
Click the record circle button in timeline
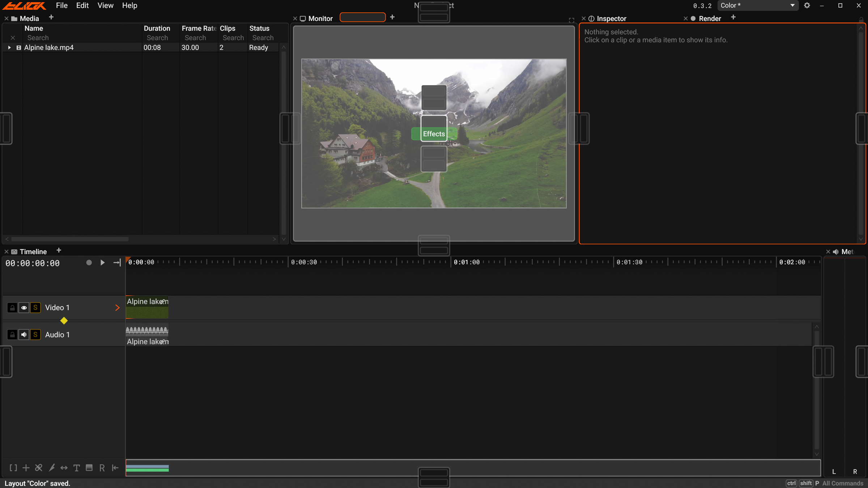pos(89,262)
